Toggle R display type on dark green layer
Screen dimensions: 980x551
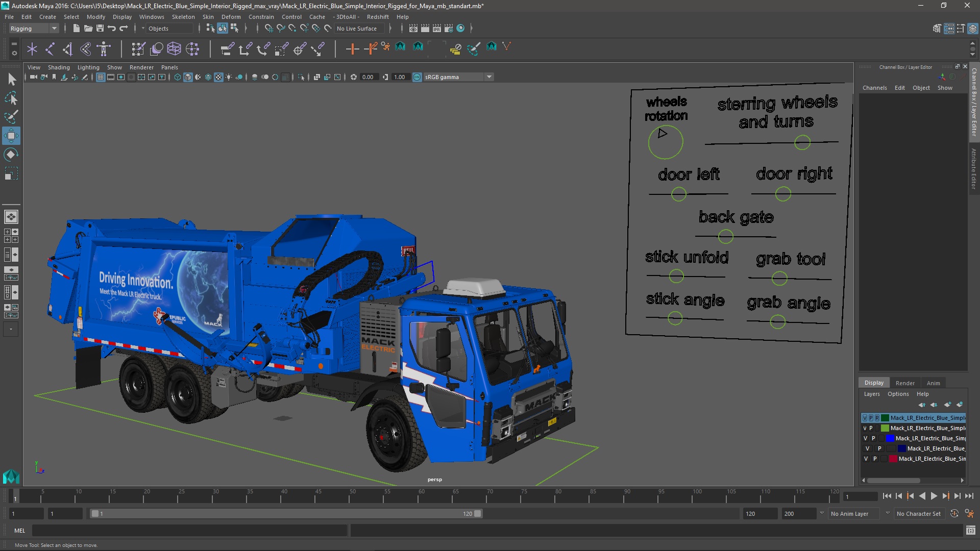tap(877, 418)
